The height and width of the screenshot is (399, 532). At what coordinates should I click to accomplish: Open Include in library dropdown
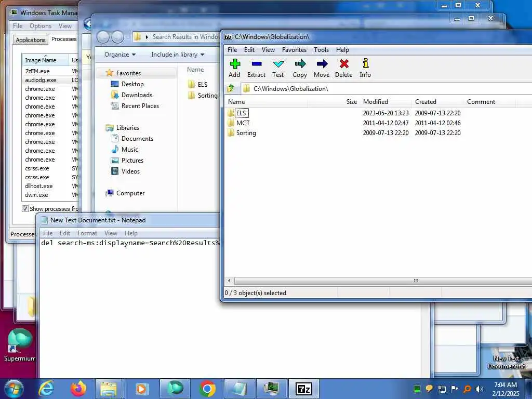click(x=178, y=55)
